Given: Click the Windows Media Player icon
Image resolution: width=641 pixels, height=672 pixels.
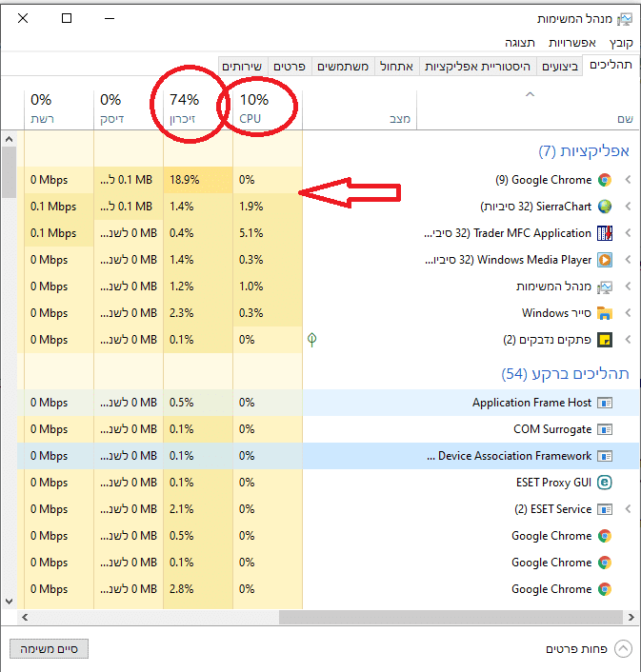Looking at the screenshot, I should pos(605,260).
